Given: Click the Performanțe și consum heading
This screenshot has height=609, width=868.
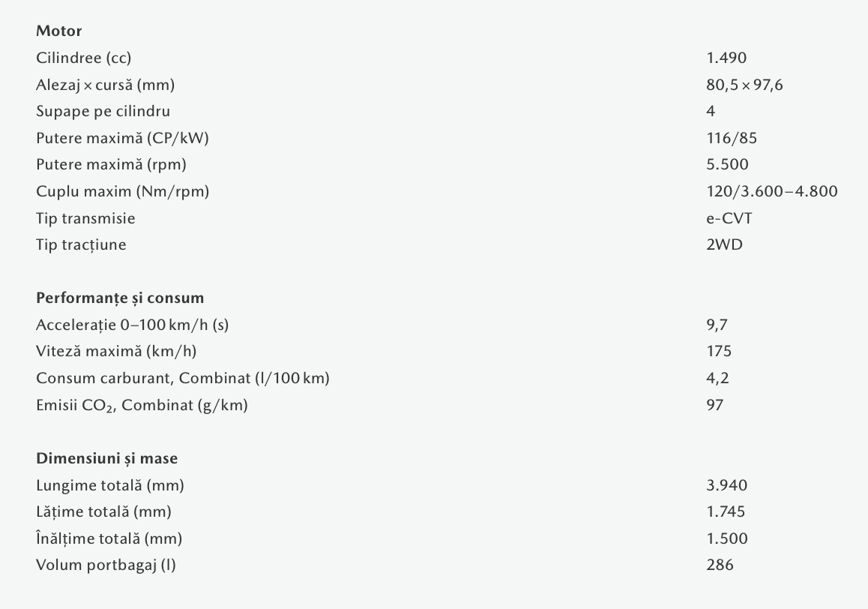Looking at the screenshot, I should pyautogui.click(x=120, y=298).
